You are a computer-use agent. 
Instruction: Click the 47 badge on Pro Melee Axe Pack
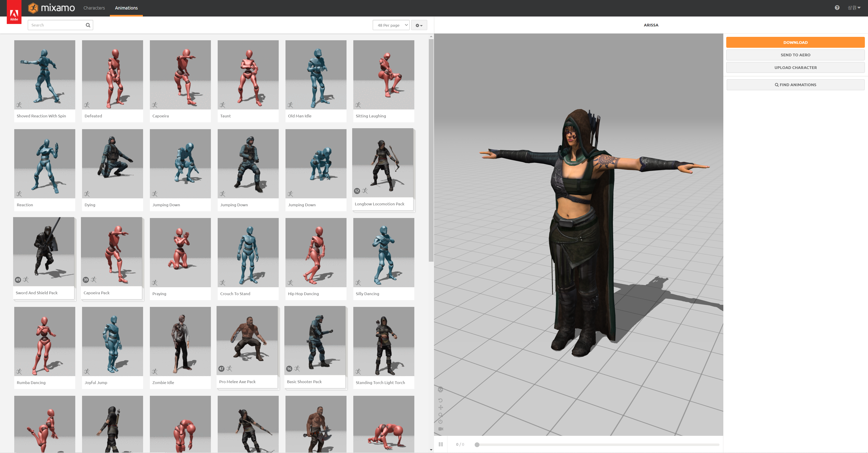click(x=221, y=369)
